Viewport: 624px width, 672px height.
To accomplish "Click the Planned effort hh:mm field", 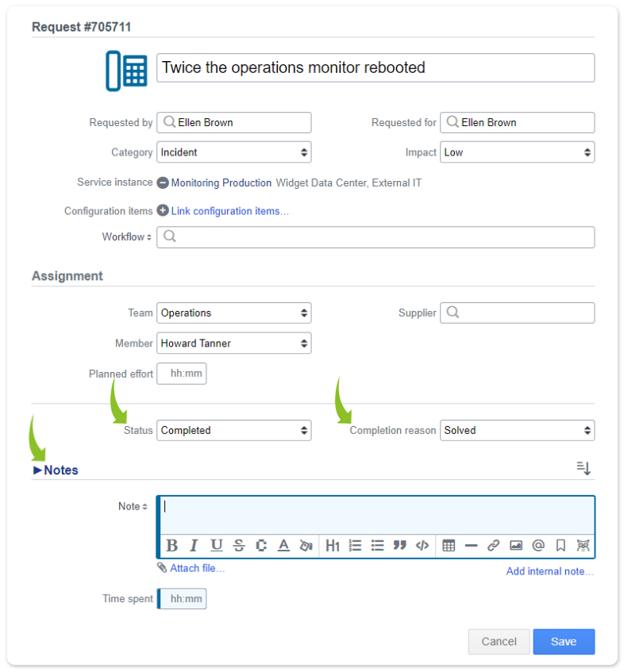I will pyautogui.click(x=182, y=373).
